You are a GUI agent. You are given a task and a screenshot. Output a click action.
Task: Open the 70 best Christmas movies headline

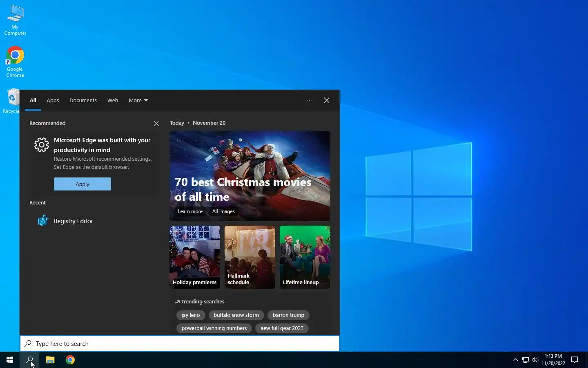243,189
